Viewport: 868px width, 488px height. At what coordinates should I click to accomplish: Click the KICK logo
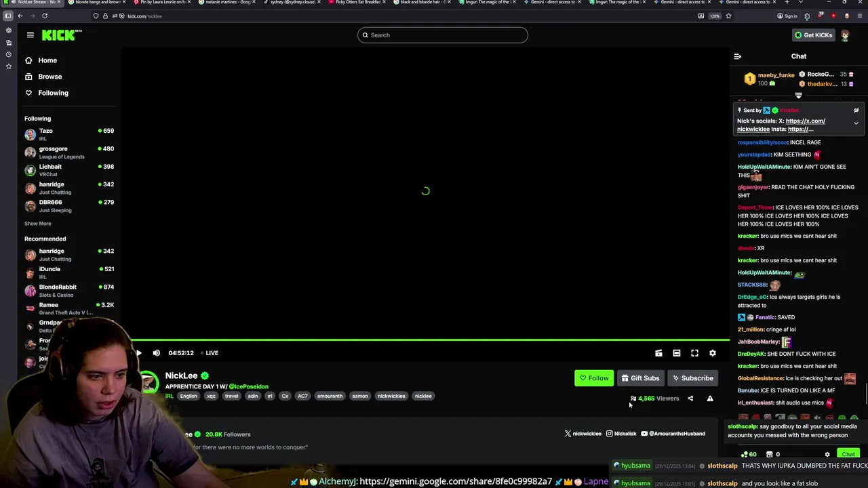(61, 35)
